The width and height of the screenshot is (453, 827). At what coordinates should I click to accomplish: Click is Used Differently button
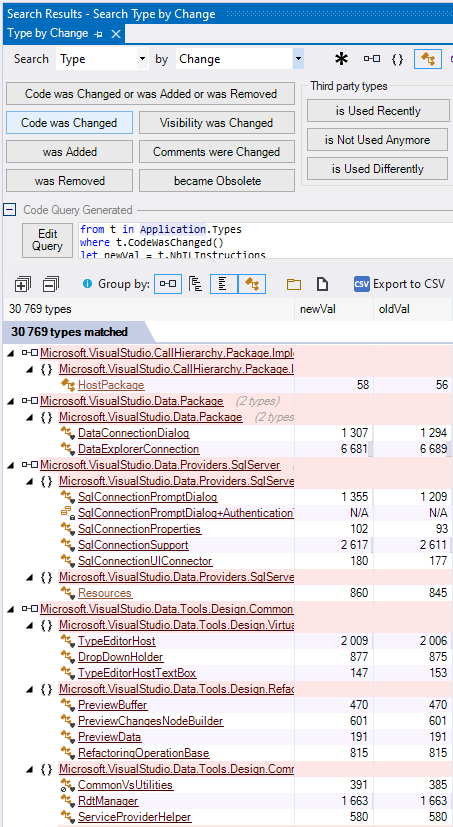click(378, 169)
